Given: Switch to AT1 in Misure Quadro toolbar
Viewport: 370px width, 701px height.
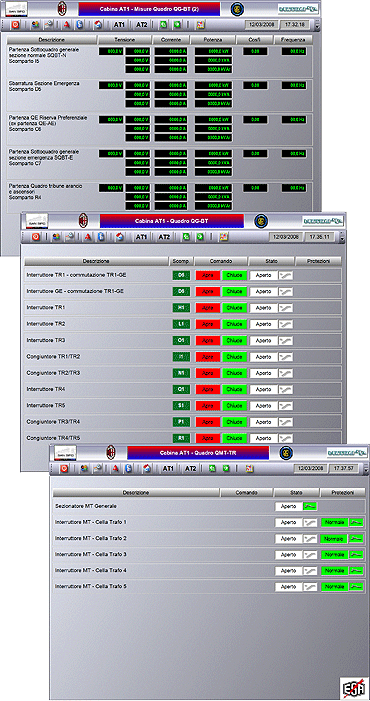Looking at the screenshot, I should 120,25.
